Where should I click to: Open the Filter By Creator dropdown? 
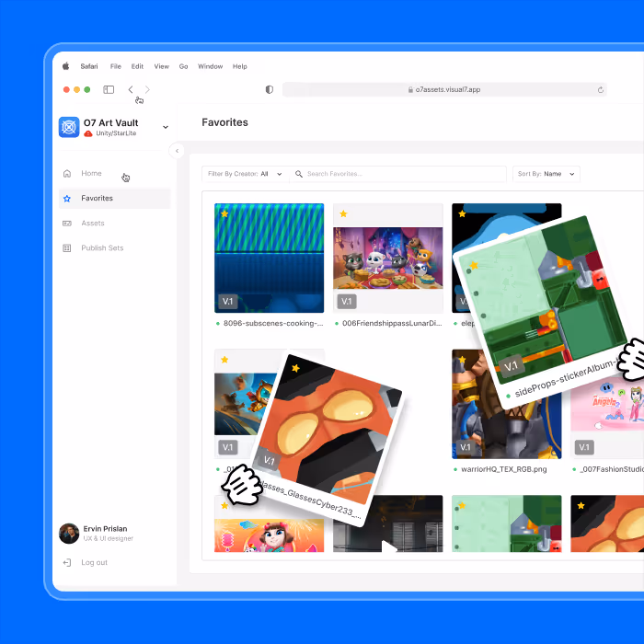(x=245, y=174)
